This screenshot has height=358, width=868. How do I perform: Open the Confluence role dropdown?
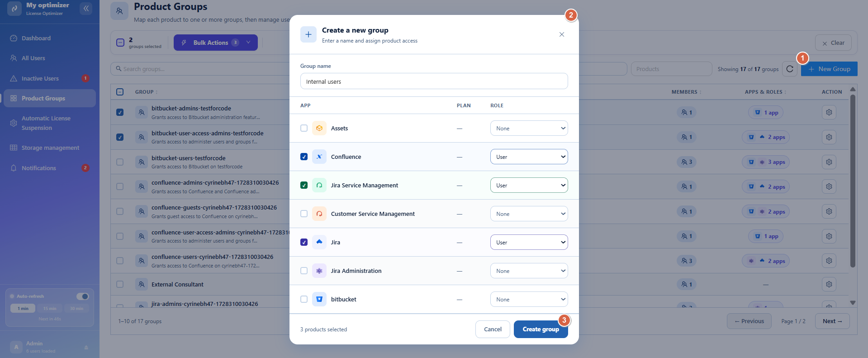click(529, 157)
